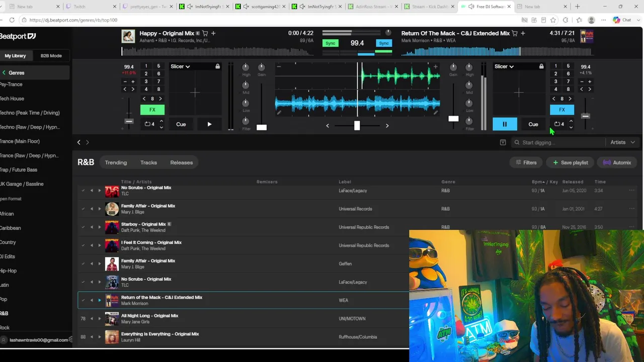Viewport: 644px width, 362px height.
Task: Click right pencil edit icon on waveform
Action: [x=435, y=113]
